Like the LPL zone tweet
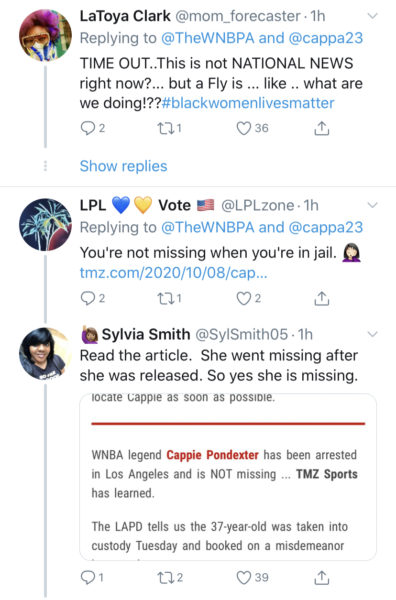Viewport: 396px width, 600px height. (243, 298)
